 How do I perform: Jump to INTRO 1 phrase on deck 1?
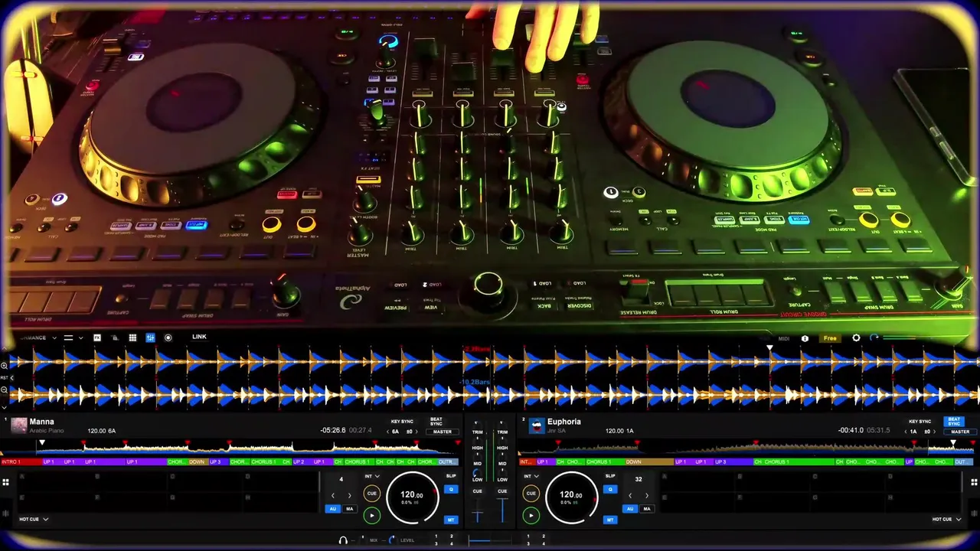(21, 462)
